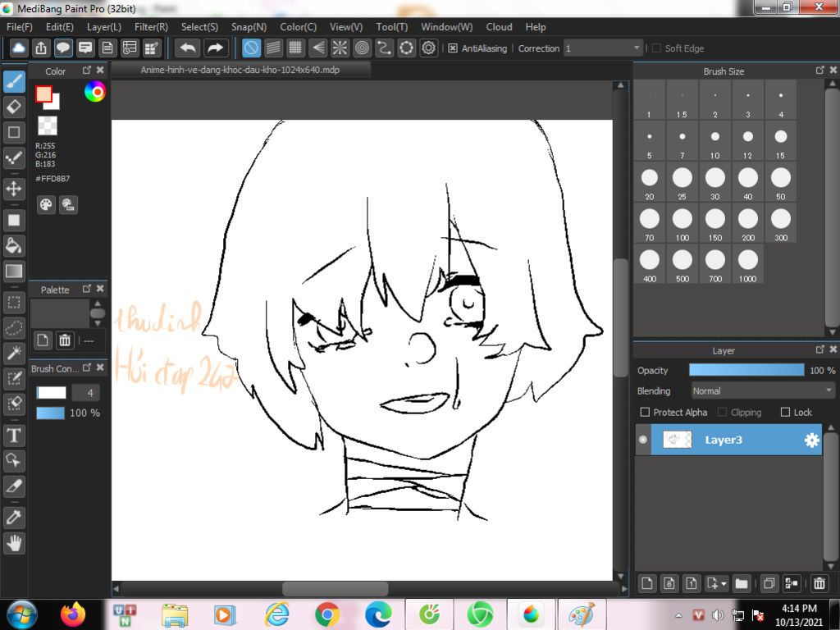Open snap settings gear icon
840x630 pixels.
point(428,48)
